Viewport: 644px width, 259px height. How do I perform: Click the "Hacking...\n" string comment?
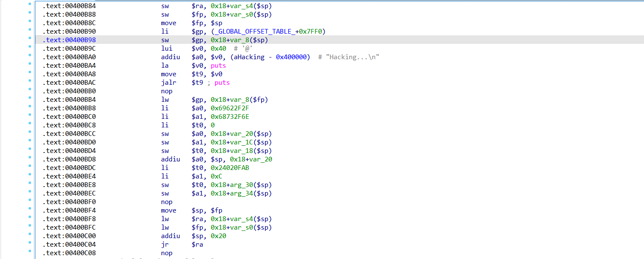(x=352, y=57)
